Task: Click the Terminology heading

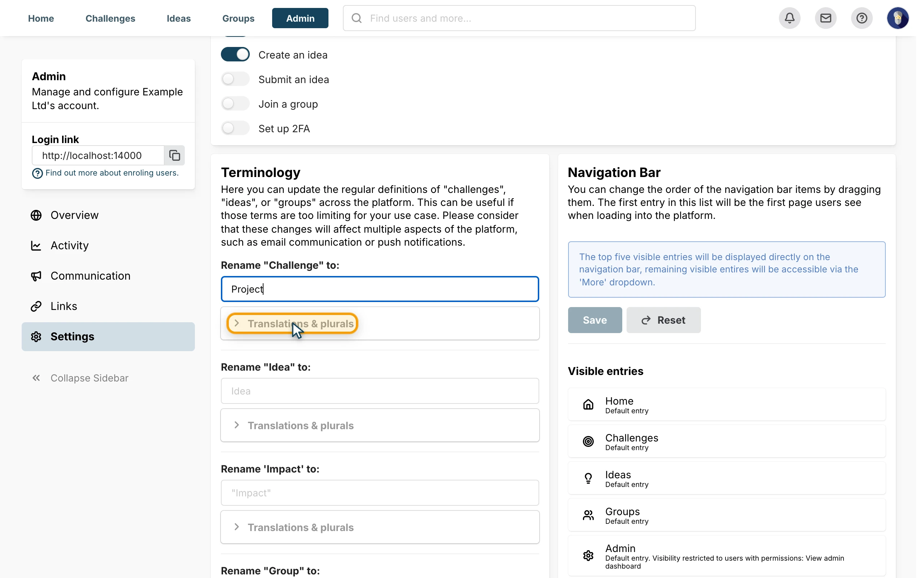Action: (261, 172)
